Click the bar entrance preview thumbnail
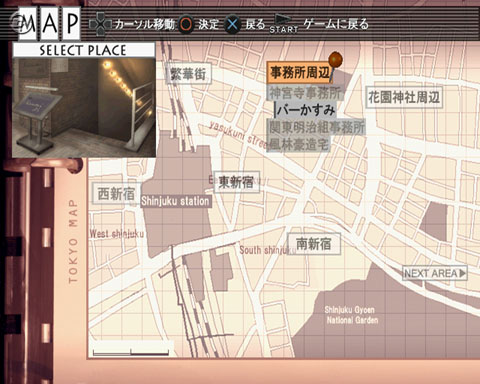Screen dimensions: 480x384 pyautogui.click(x=84, y=107)
